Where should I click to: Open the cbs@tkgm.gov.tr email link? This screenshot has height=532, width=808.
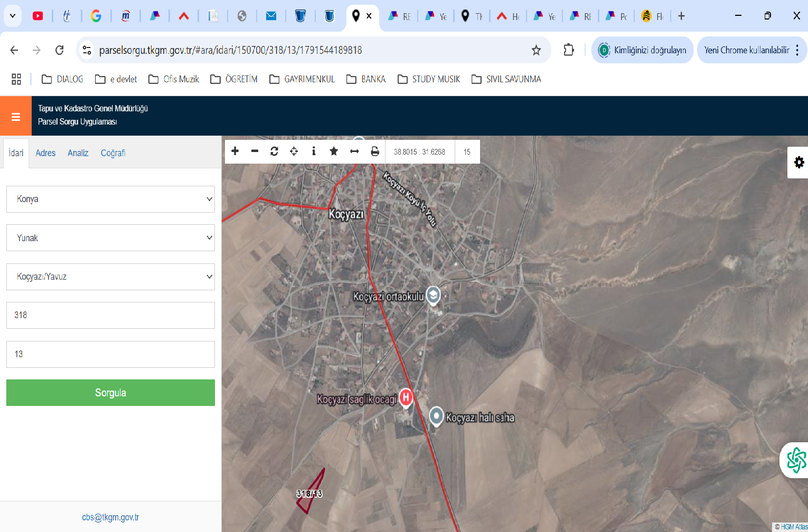110,517
